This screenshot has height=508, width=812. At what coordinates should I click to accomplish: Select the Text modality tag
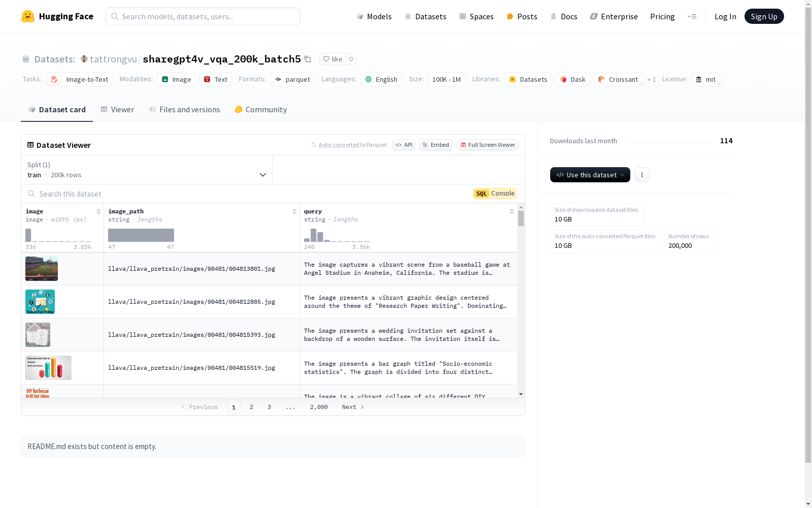(215, 79)
